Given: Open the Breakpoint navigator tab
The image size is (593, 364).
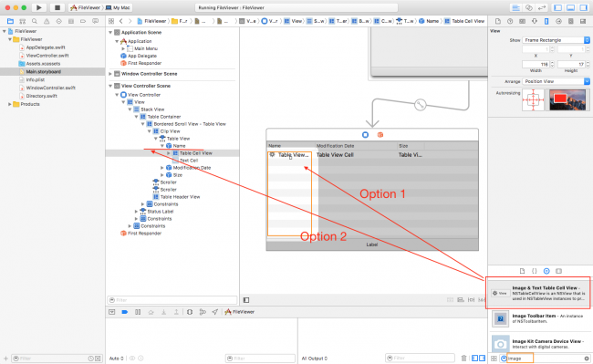Looking at the screenshot, I should click(83, 21).
